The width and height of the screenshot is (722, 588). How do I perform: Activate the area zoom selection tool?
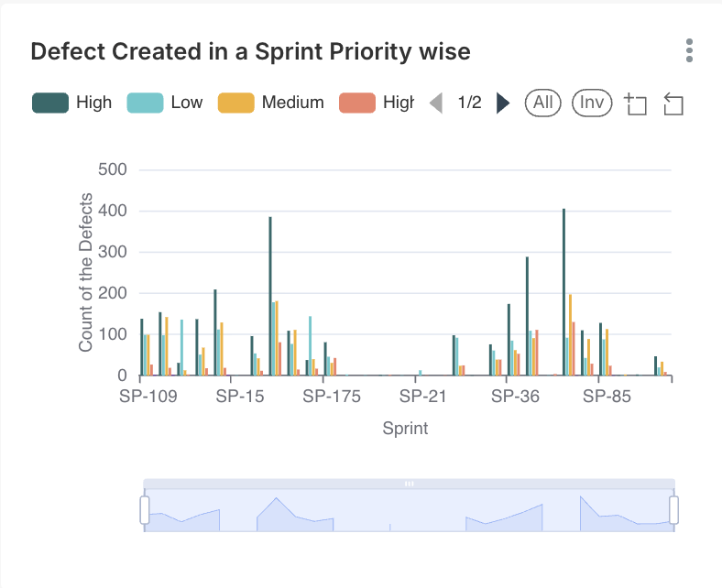coord(635,103)
